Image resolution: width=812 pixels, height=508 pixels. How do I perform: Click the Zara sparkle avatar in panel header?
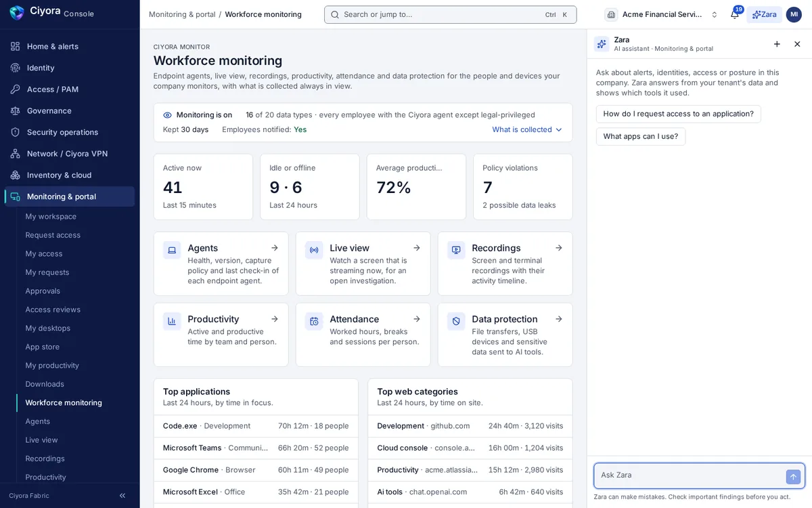(x=602, y=44)
